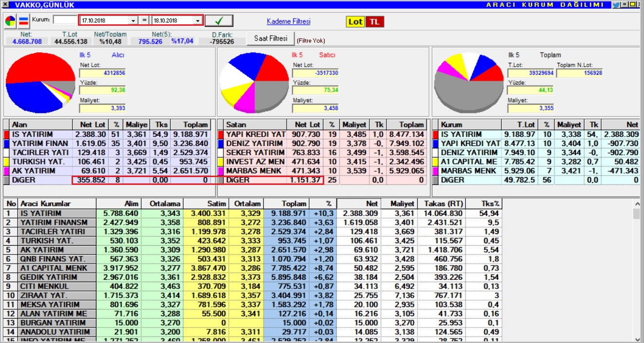This screenshot has height=343, width=644.
Task: Open the Twitter bird icon in title bar
Action: [616, 4]
